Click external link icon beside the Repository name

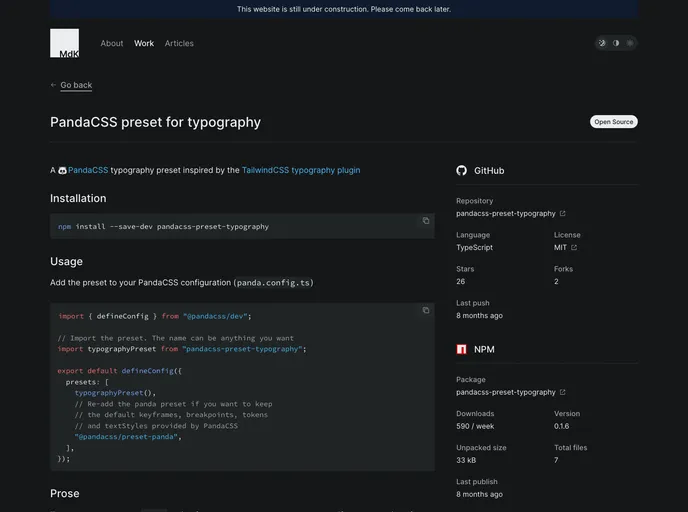(563, 214)
